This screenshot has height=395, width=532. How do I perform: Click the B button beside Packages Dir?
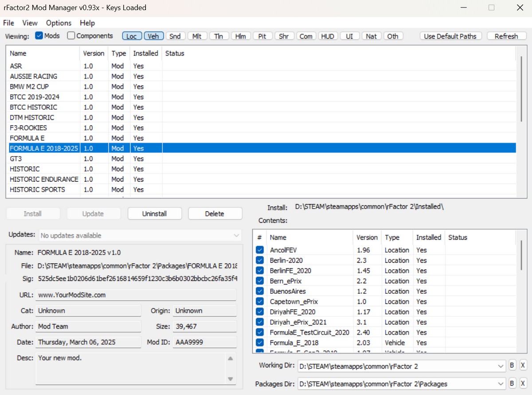(512, 383)
